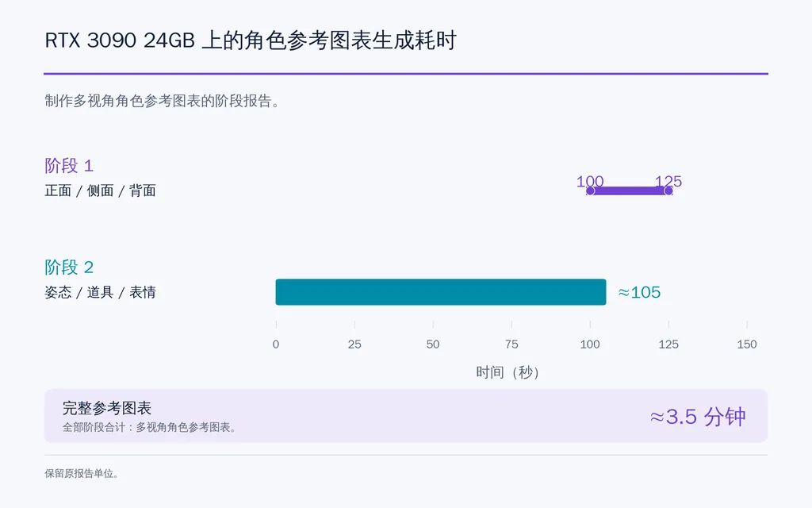Click the right endpoint dot at 125
Viewport: 812px width, 508px height.
click(668, 190)
